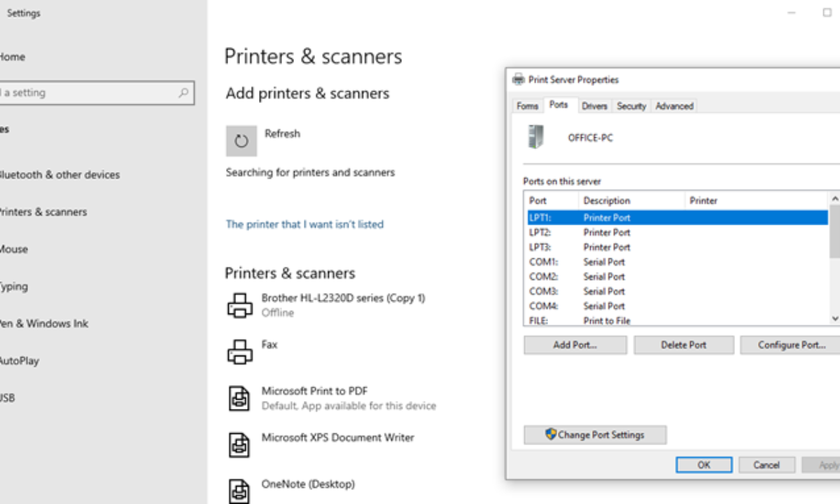Click the Fax printer icon

click(239, 351)
